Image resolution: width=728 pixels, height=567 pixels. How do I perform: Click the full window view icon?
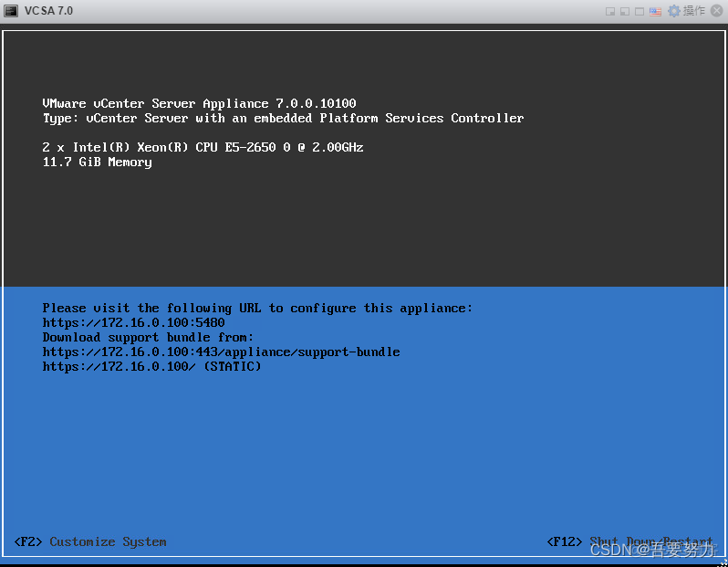click(x=640, y=12)
